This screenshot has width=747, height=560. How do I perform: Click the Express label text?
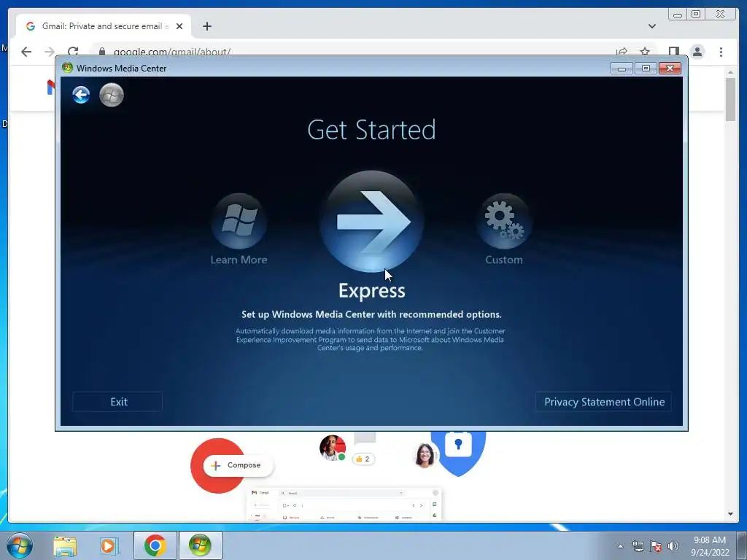click(371, 290)
